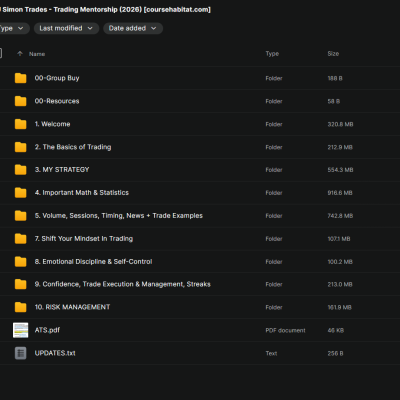Screen dimensions: 400x400
Task: Sort files by the Name column header
Action: [x=37, y=54]
